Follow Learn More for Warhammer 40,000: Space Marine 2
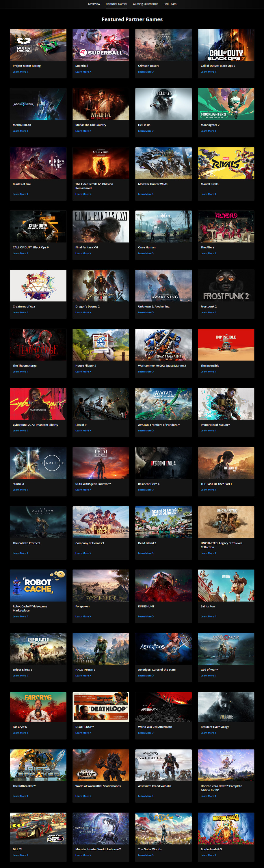This screenshot has width=264, height=868. [x=146, y=372]
